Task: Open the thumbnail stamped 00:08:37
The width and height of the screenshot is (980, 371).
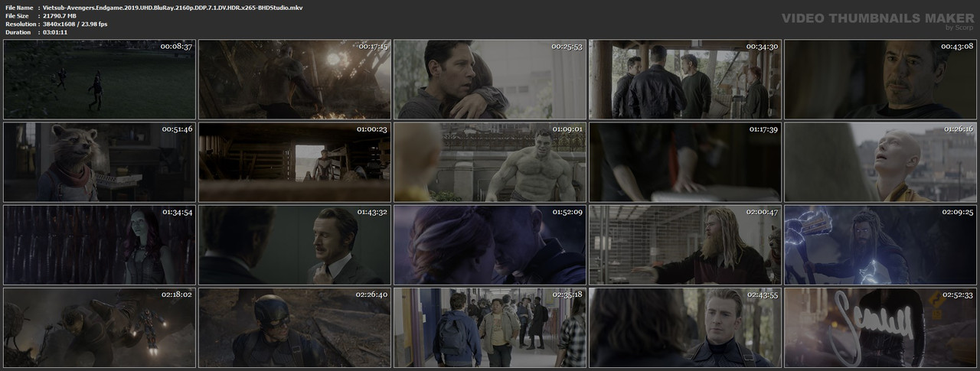Action: click(99, 79)
